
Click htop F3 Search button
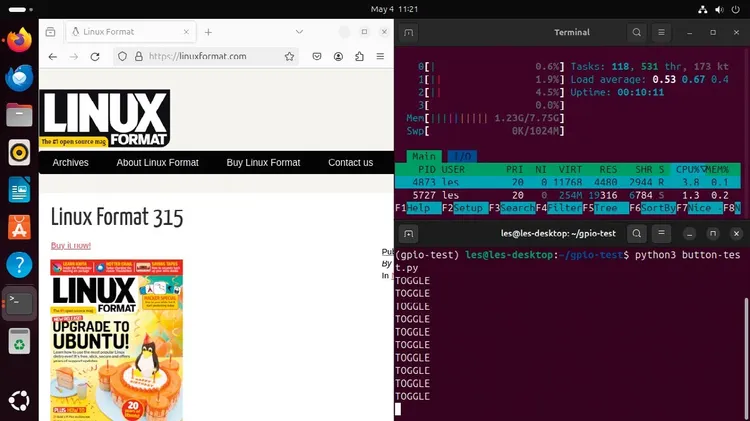[x=512, y=208]
